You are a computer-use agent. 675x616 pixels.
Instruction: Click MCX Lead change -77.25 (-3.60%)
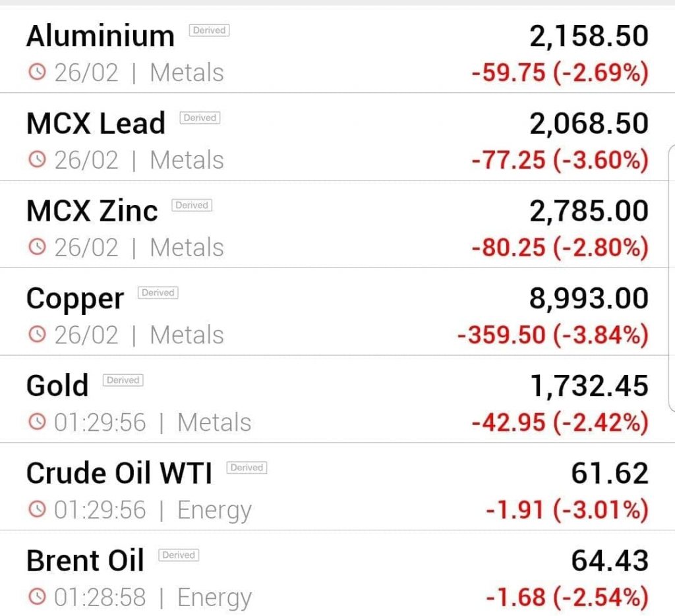[x=560, y=160]
